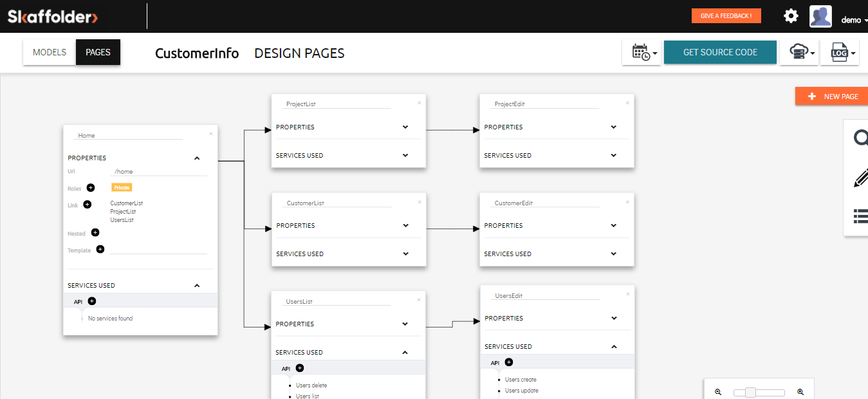Collapse UsersList SERVICES USED section
Viewport: 868px width, 399px height.
[405, 352]
